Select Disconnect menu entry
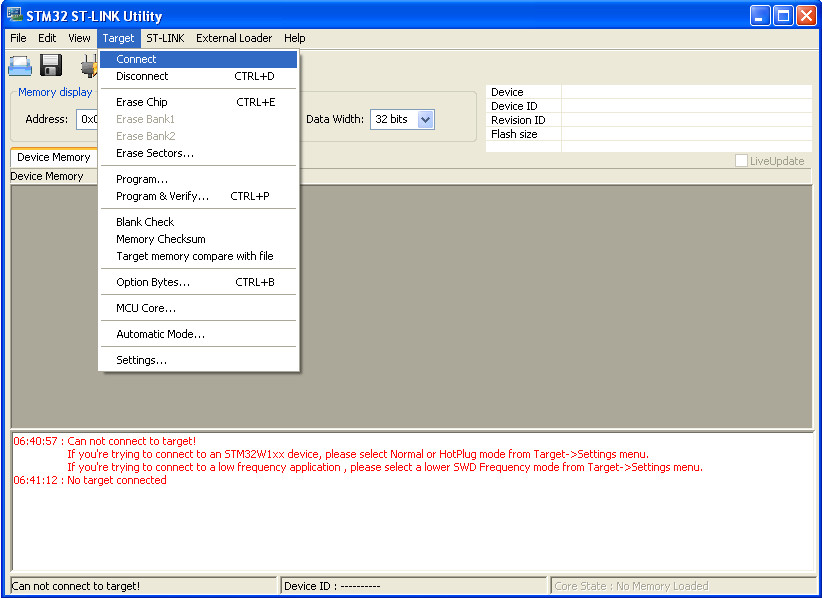Viewport: 822px width, 598px height. [x=199, y=76]
